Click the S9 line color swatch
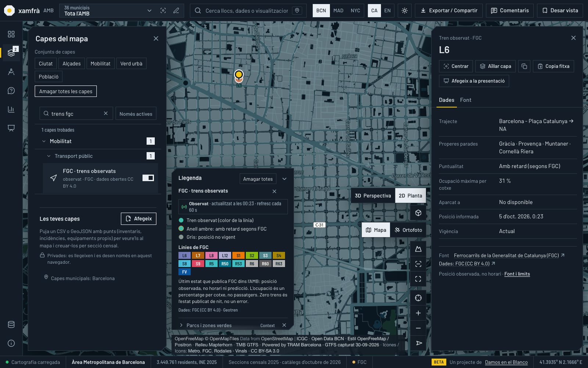588x368 pixels. pos(198,264)
